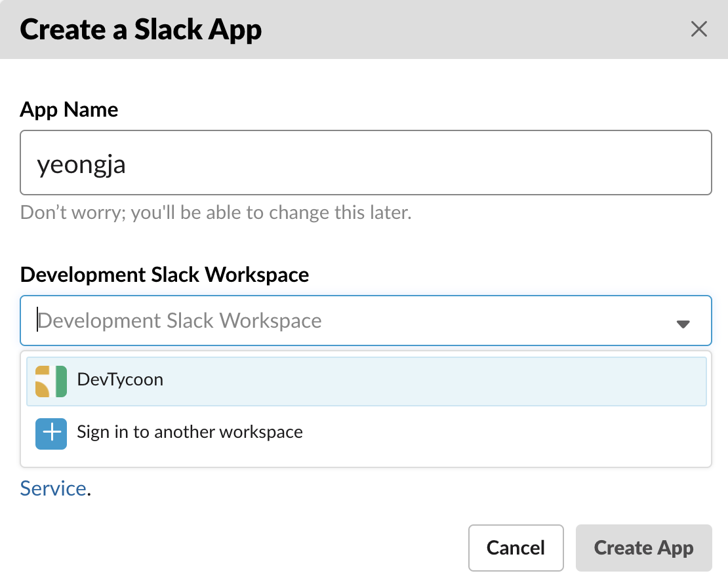The image size is (728, 586).
Task: Click the DevTycoon workspace logo icon
Action: 51,381
